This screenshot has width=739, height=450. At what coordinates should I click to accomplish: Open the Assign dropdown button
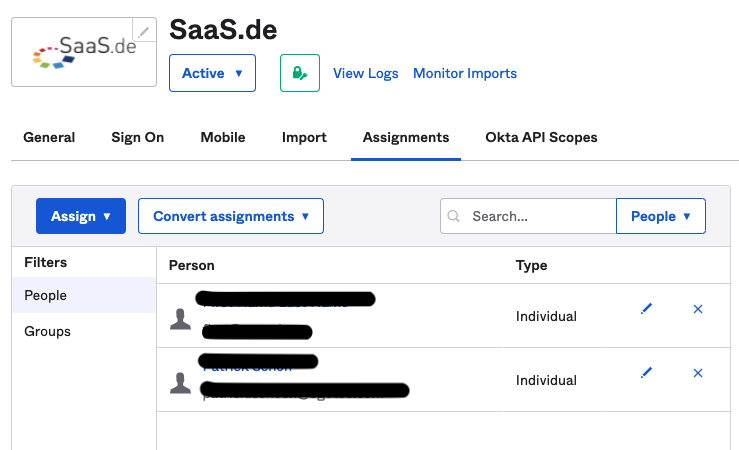(x=81, y=216)
